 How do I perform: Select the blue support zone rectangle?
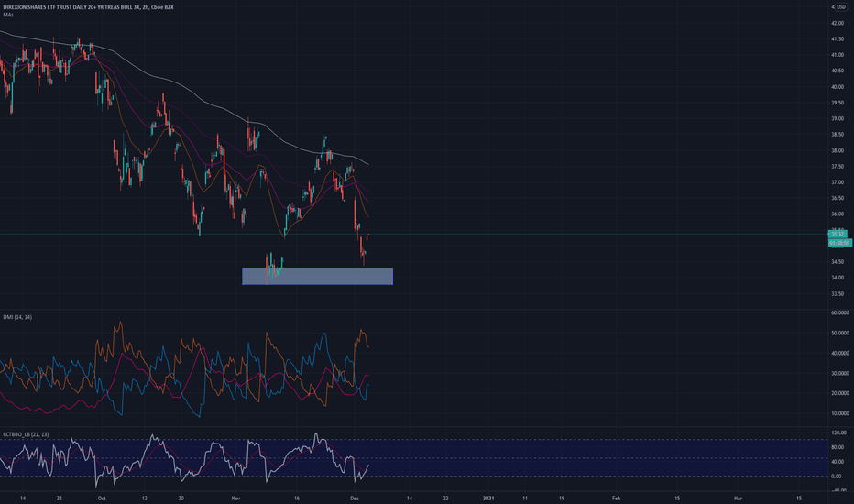pos(318,276)
